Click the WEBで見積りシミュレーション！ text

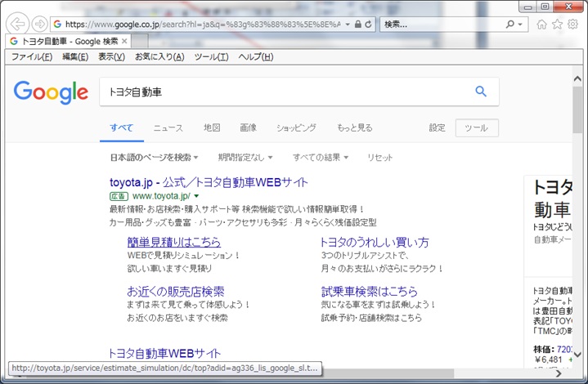pyautogui.click(x=183, y=256)
